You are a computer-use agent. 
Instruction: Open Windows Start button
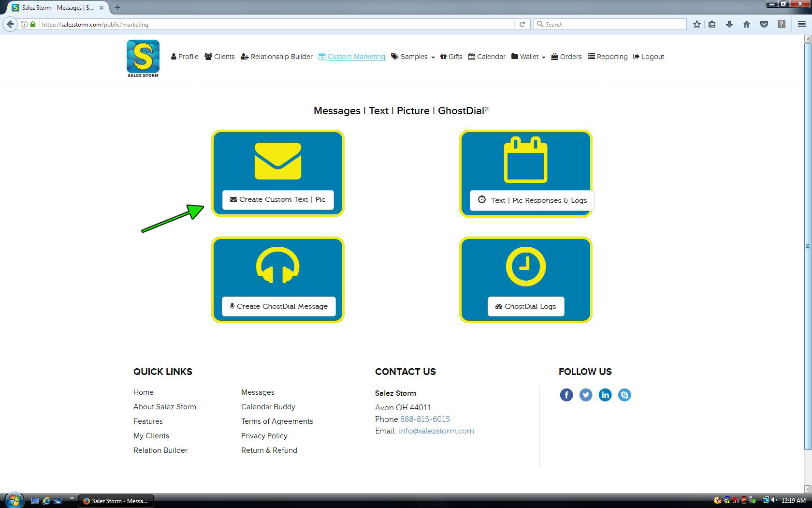click(x=13, y=500)
